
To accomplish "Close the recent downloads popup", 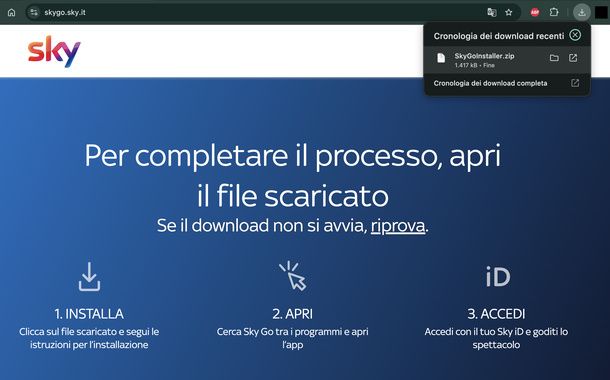I will [575, 35].
